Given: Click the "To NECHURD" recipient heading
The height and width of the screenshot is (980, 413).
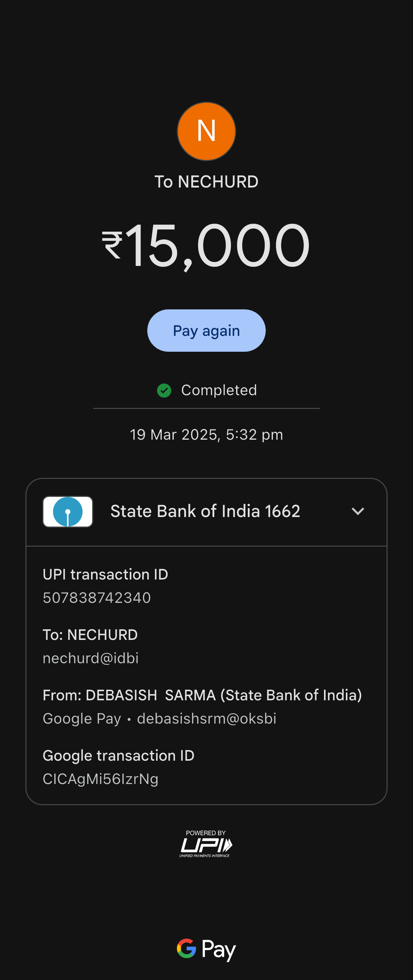Looking at the screenshot, I should click(206, 182).
